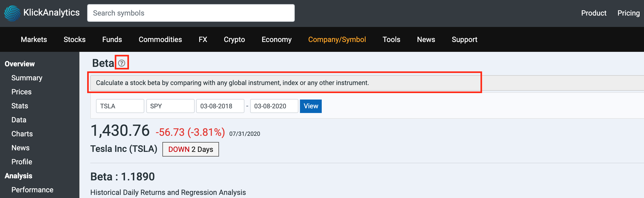The width and height of the screenshot is (644, 198).
Task: Click the Analysis sidebar heading
Action: [18, 176]
